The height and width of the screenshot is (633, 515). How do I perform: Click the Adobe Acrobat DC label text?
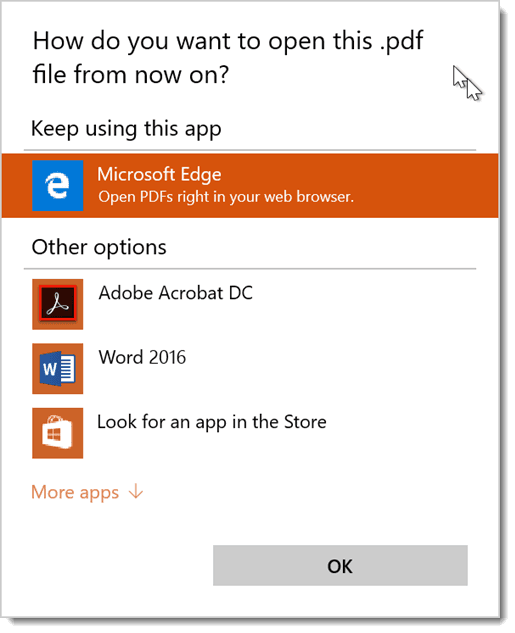[176, 293]
